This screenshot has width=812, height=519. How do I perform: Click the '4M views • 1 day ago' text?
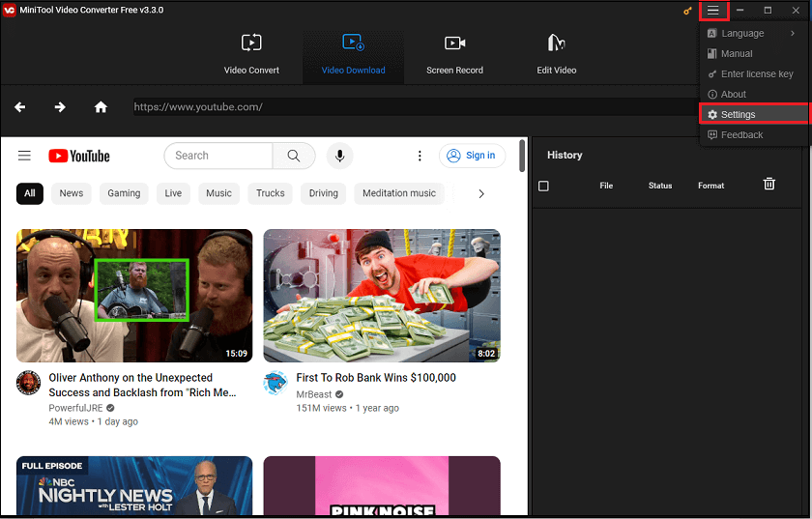pyautogui.click(x=93, y=421)
